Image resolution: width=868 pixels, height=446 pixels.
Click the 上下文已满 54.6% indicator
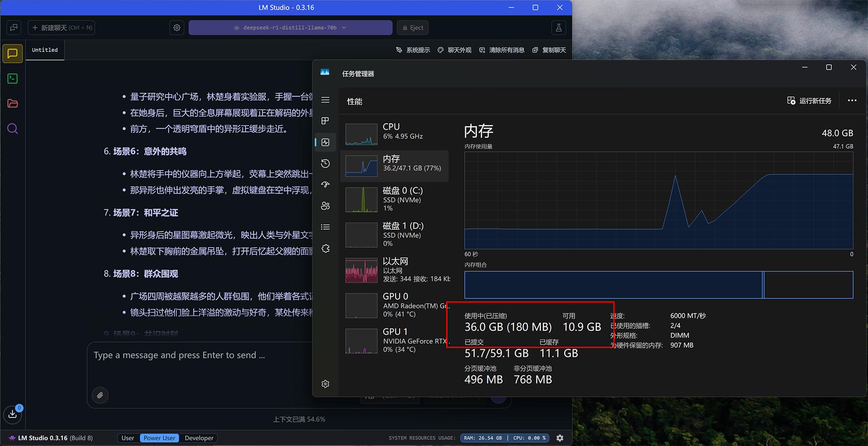[299, 419]
